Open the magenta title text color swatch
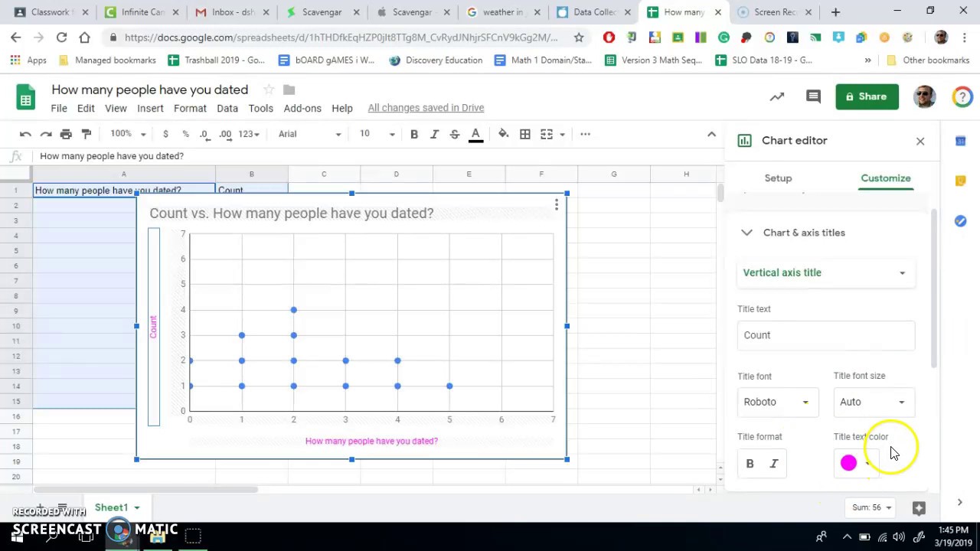This screenshot has height=551, width=980. click(854, 463)
